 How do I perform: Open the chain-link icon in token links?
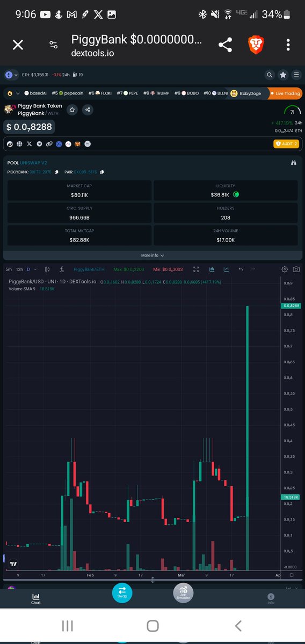pyautogui.click(x=48, y=144)
